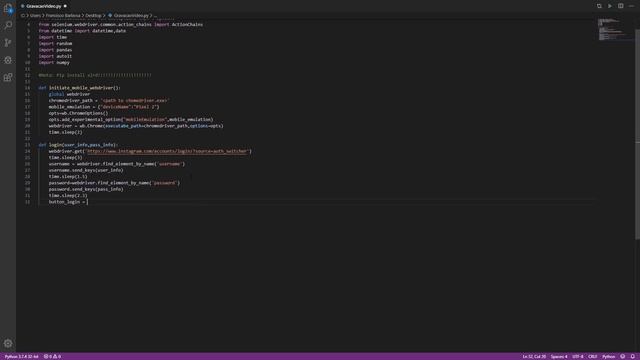
Task: Click the 'opts=wb.ChromeOptions()' line
Action: tap(78, 113)
